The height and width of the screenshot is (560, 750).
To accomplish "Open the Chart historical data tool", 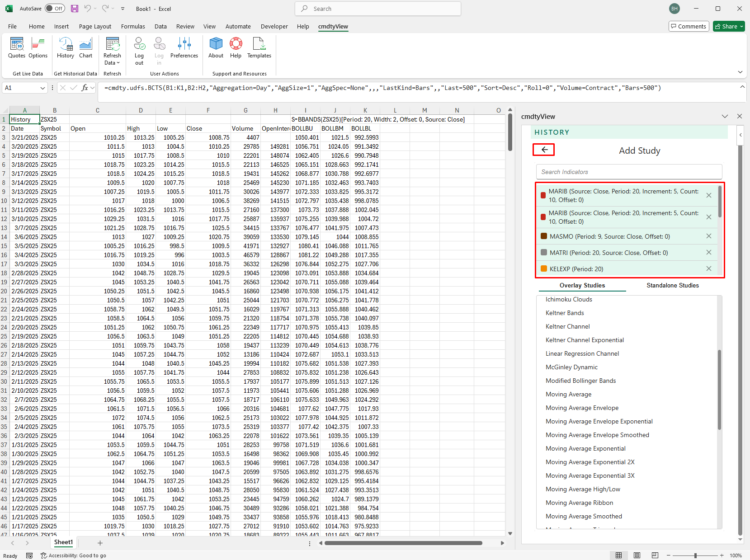I will 86,48.
